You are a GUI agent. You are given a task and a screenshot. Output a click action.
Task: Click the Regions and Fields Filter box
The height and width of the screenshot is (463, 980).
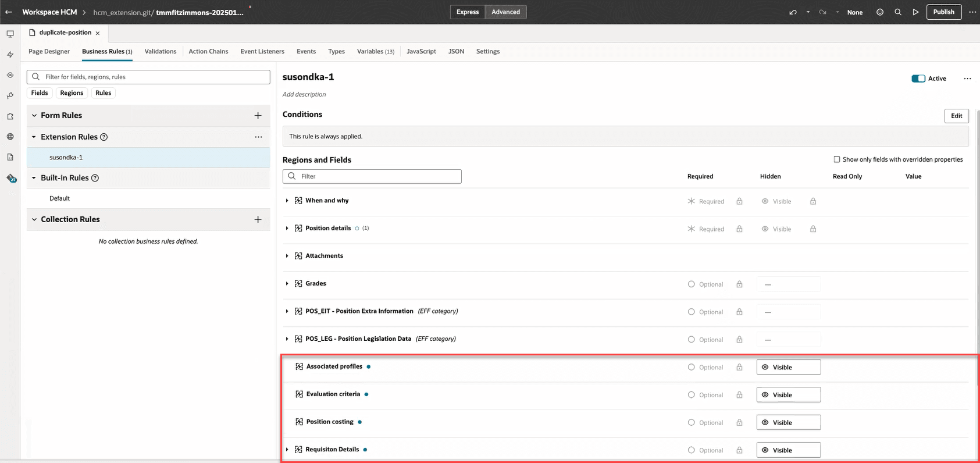click(372, 176)
